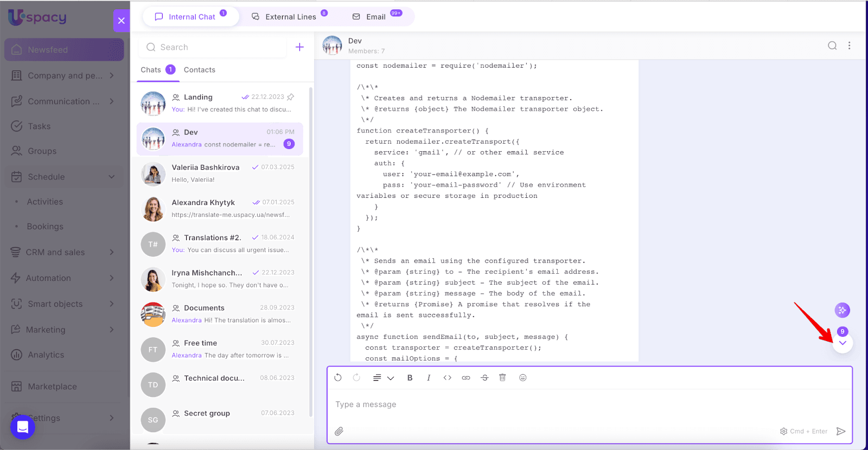Collapse the Schedule section
The height and width of the screenshot is (450, 868).
pos(112,177)
